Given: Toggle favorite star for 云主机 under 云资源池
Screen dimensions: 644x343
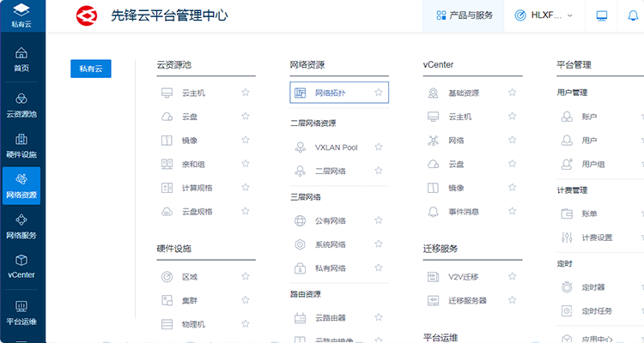Looking at the screenshot, I should pyautogui.click(x=246, y=93).
